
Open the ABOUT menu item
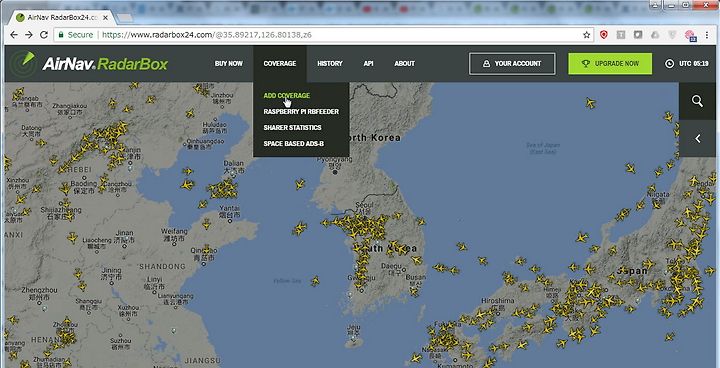[405, 63]
